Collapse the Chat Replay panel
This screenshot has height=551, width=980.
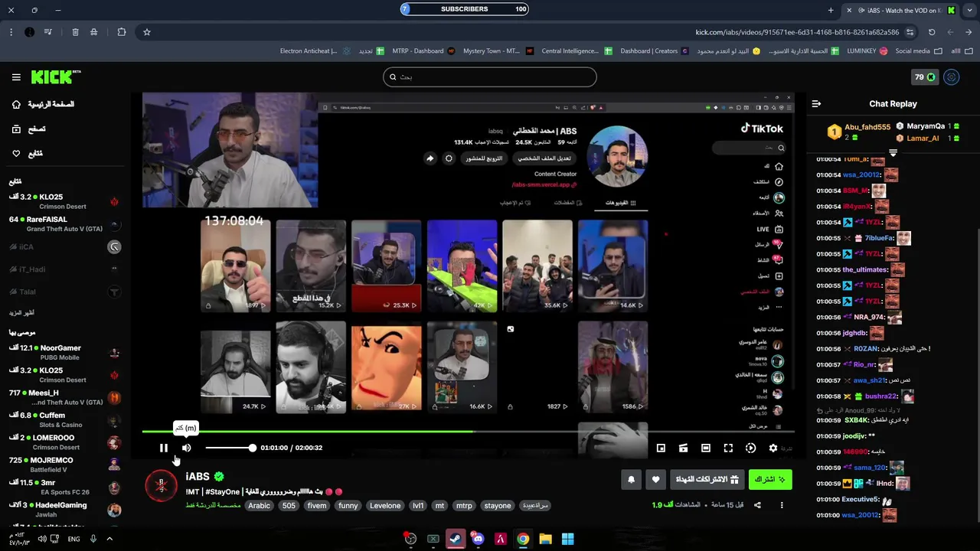click(x=816, y=104)
